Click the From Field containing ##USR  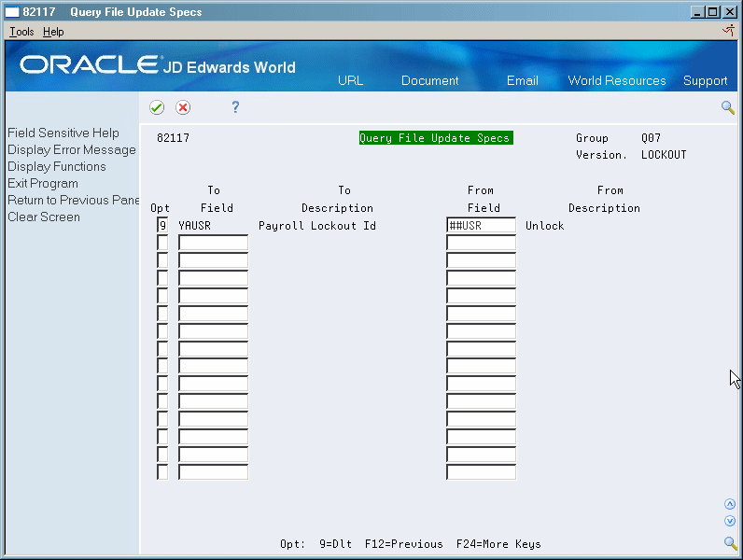point(481,226)
